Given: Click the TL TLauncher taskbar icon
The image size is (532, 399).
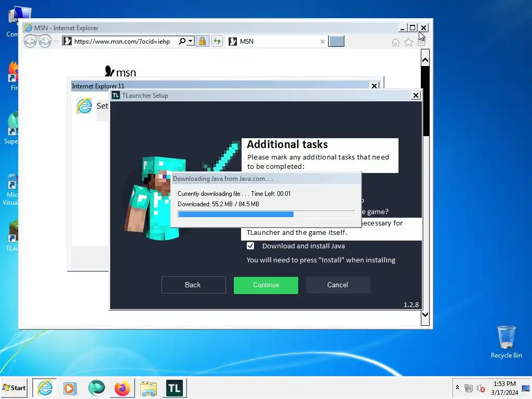Looking at the screenshot, I should tap(175, 388).
